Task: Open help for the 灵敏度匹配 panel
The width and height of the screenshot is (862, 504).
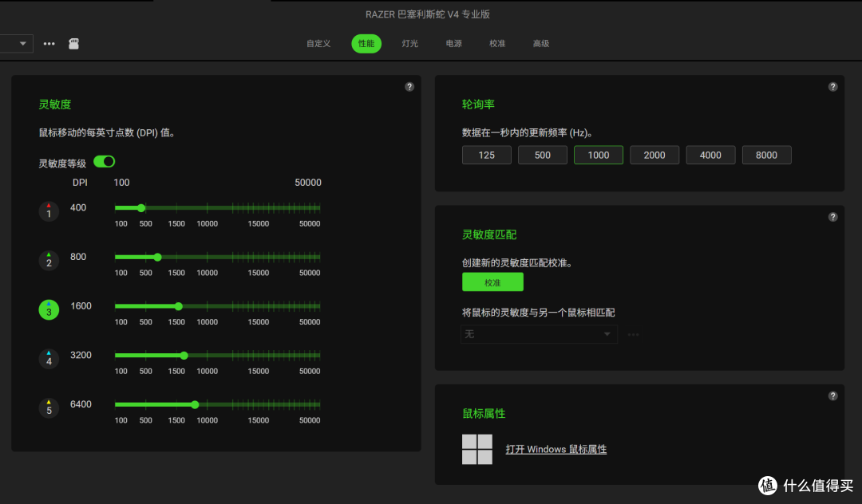Action: (x=832, y=217)
